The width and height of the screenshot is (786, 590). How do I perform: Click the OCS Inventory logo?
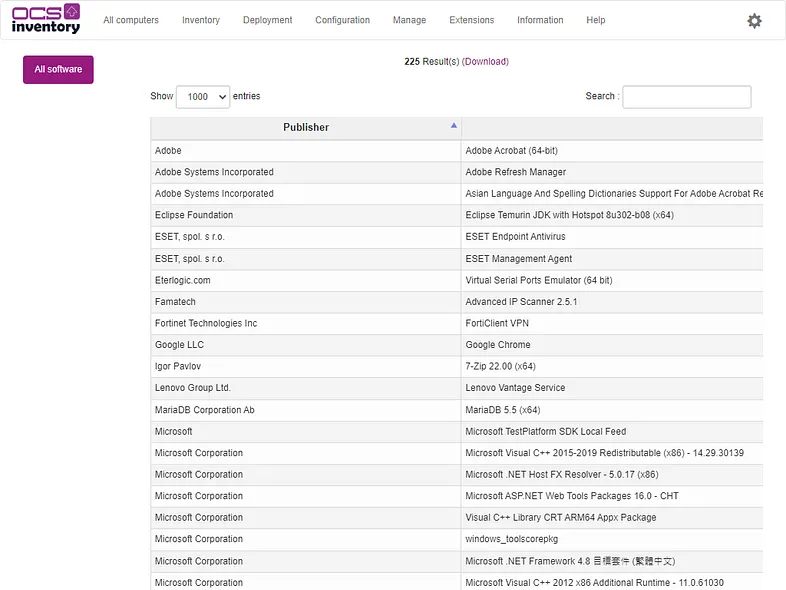click(x=46, y=19)
